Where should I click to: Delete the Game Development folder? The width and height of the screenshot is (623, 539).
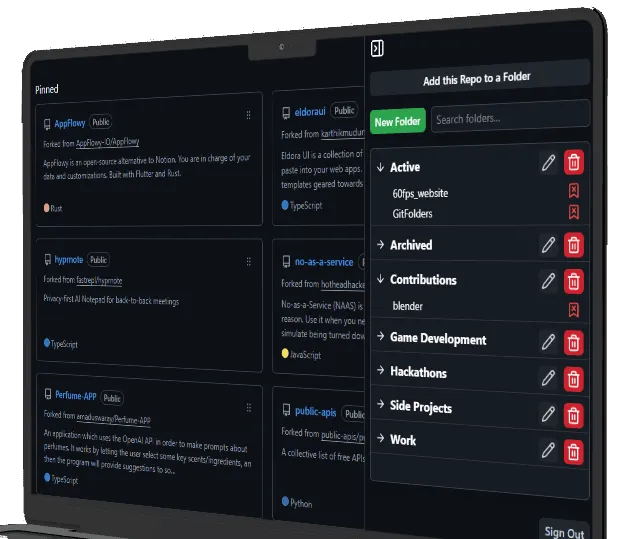[573, 343]
